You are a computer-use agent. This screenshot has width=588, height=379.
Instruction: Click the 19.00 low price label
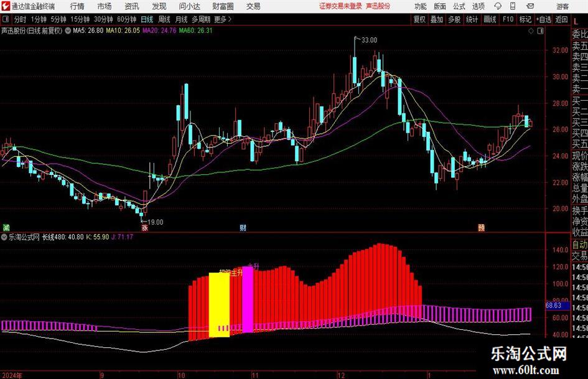[x=156, y=222]
